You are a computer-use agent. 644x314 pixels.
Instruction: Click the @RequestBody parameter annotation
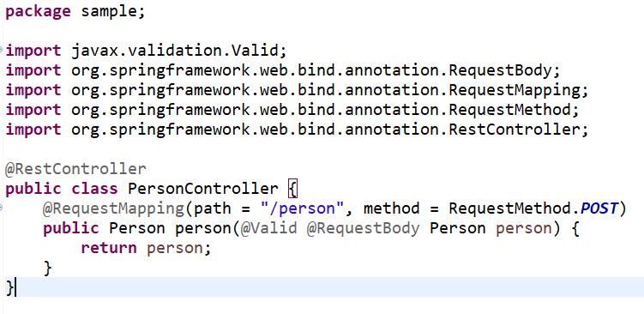[363, 228]
